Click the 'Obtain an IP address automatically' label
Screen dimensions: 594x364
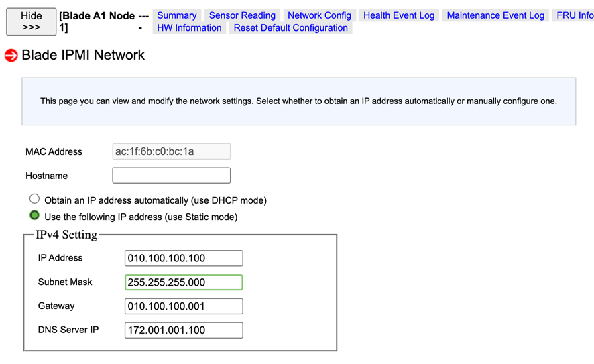(156, 200)
